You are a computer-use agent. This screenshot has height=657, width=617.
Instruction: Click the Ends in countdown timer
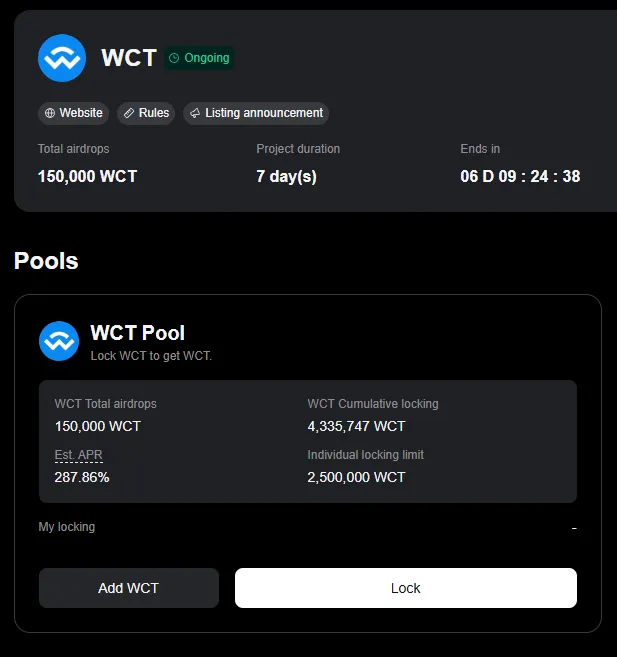tap(519, 177)
